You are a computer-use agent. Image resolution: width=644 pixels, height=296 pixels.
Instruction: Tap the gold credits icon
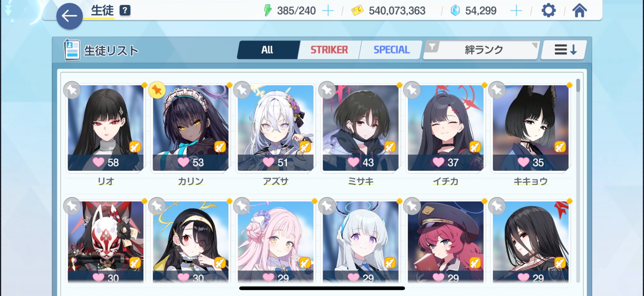pyautogui.click(x=357, y=11)
